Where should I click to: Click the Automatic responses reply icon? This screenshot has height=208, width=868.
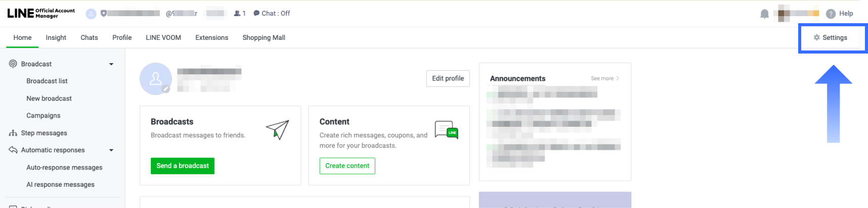coord(13,150)
